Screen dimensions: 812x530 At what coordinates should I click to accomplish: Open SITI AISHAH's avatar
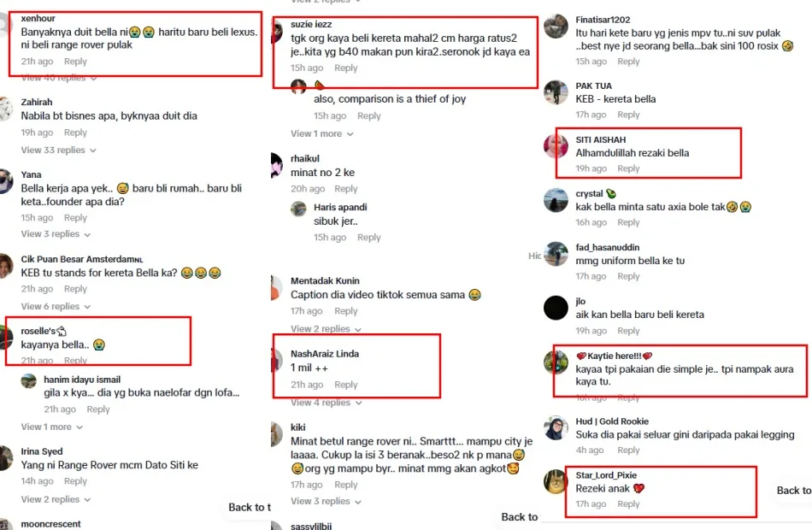[556, 146]
